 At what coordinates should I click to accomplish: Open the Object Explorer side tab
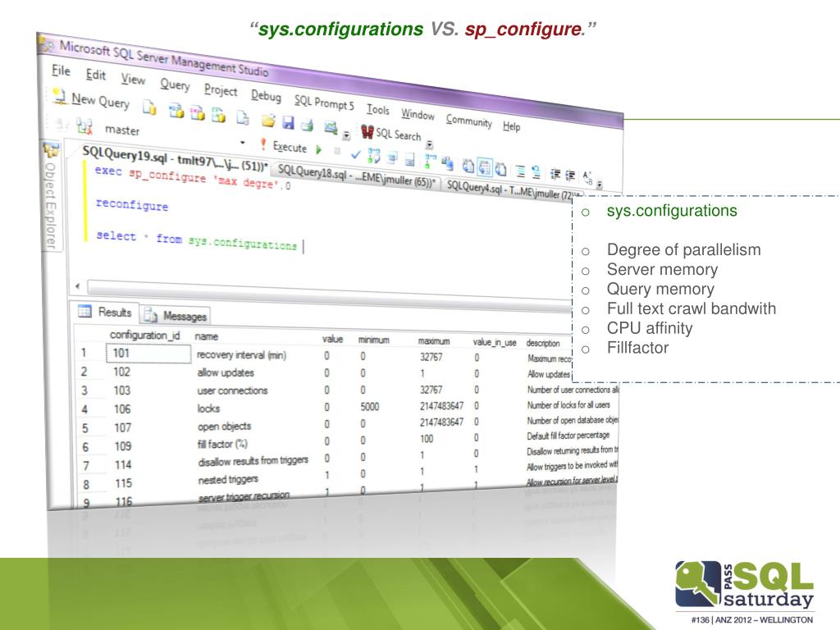(51, 196)
